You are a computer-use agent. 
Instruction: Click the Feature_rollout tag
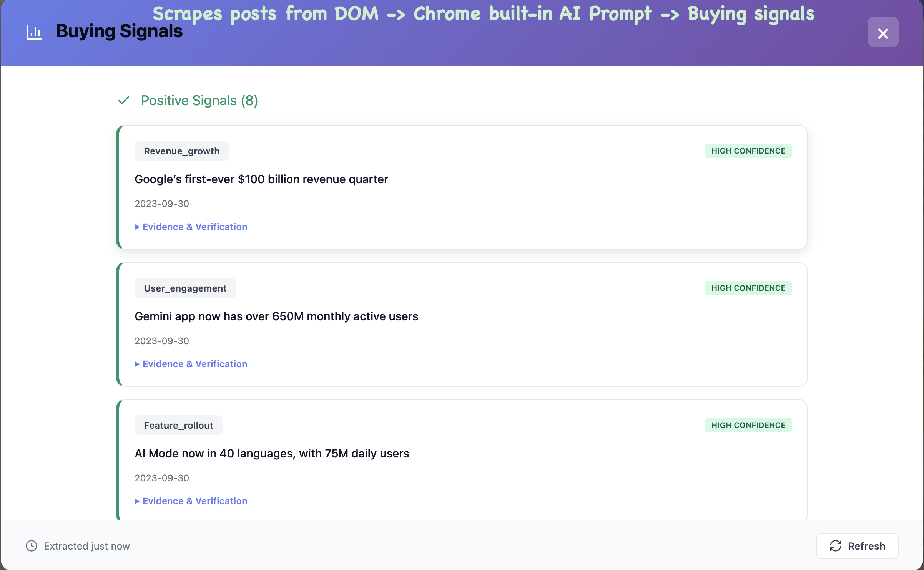point(178,426)
